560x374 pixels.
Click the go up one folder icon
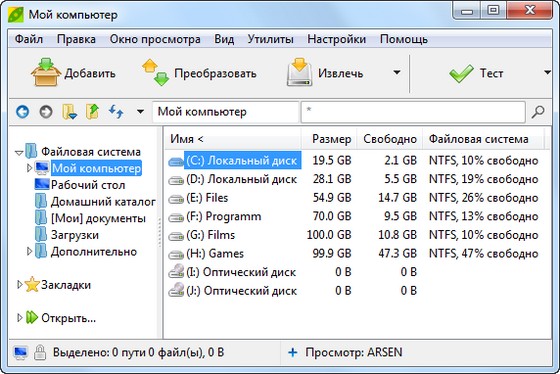pyautogui.click(x=92, y=112)
